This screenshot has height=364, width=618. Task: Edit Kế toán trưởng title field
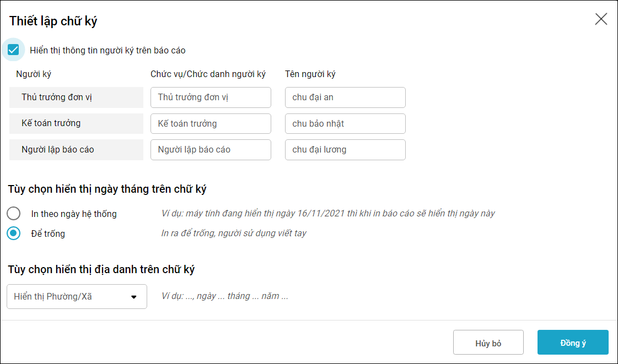pyautogui.click(x=211, y=124)
